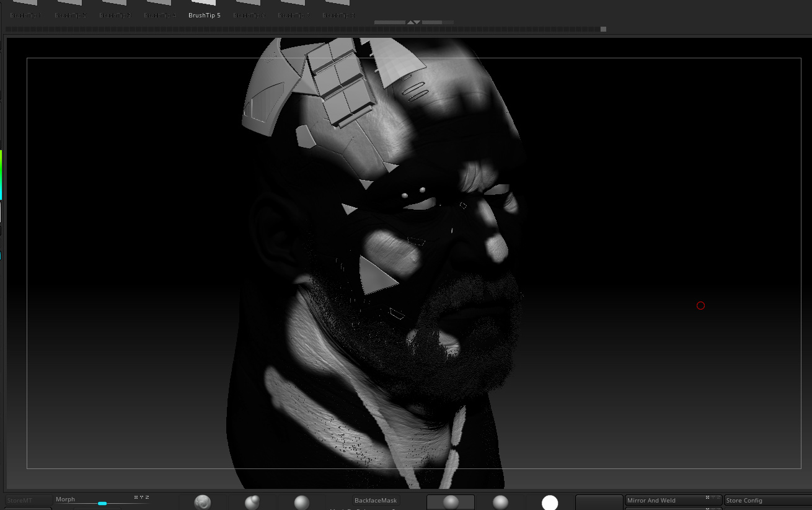Click the swirl brush sphere icon
The height and width of the screenshot is (510, 812).
pos(203,502)
